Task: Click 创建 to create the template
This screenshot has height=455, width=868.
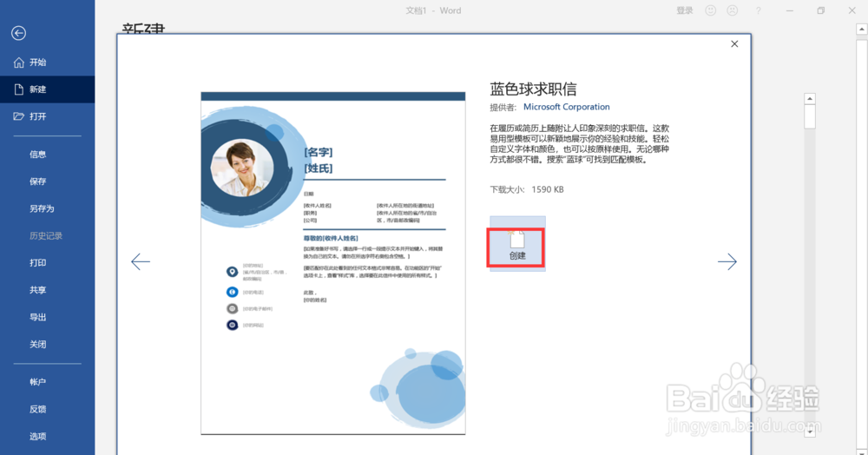Action: [x=517, y=244]
